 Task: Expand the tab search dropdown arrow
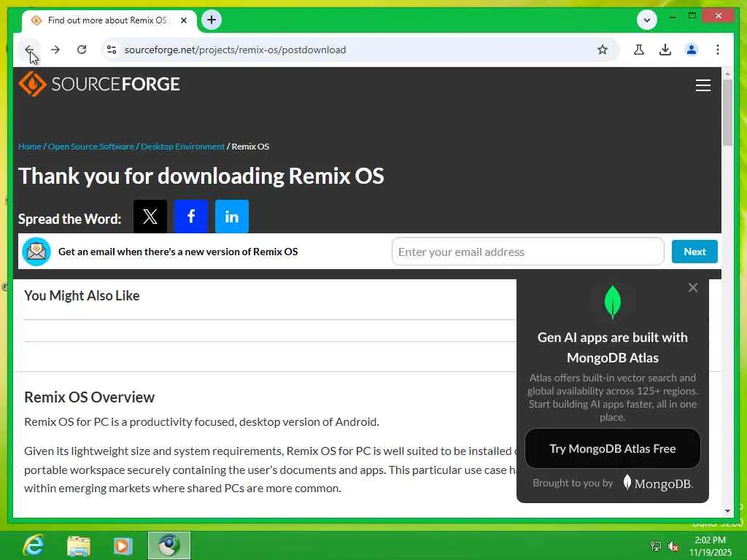(x=647, y=20)
